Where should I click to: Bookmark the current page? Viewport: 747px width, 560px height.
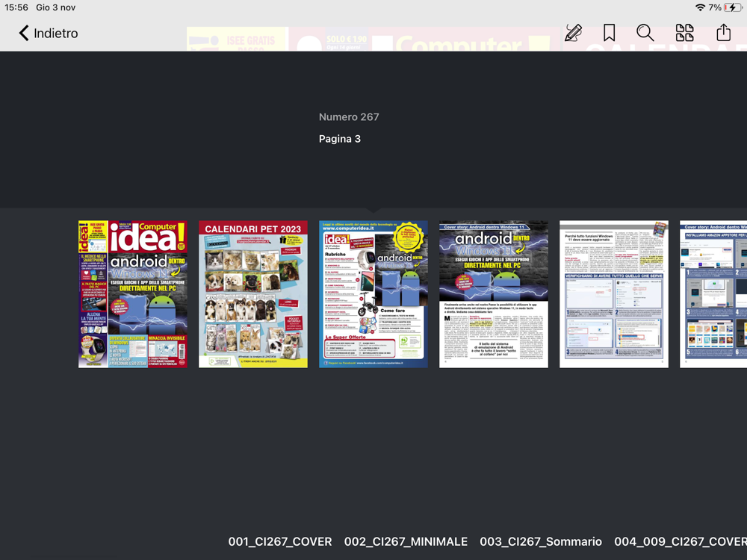point(609,33)
